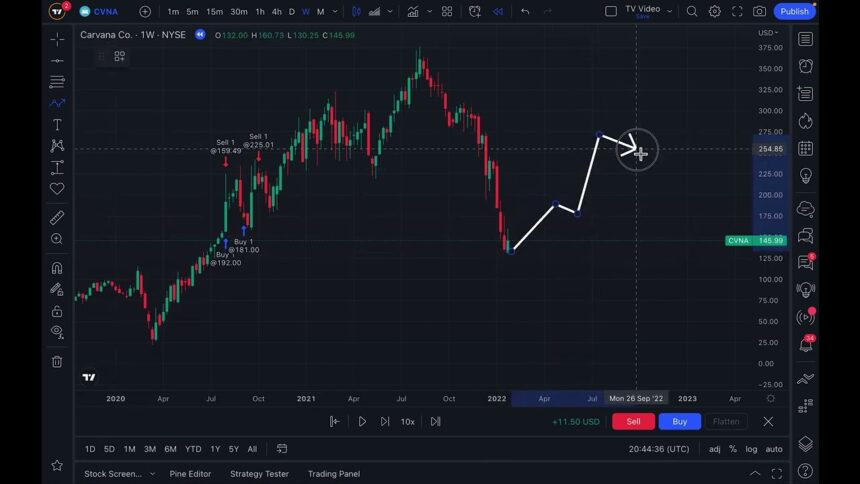860x484 pixels.
Task: Select the All date range
Action: coord(252,449)
